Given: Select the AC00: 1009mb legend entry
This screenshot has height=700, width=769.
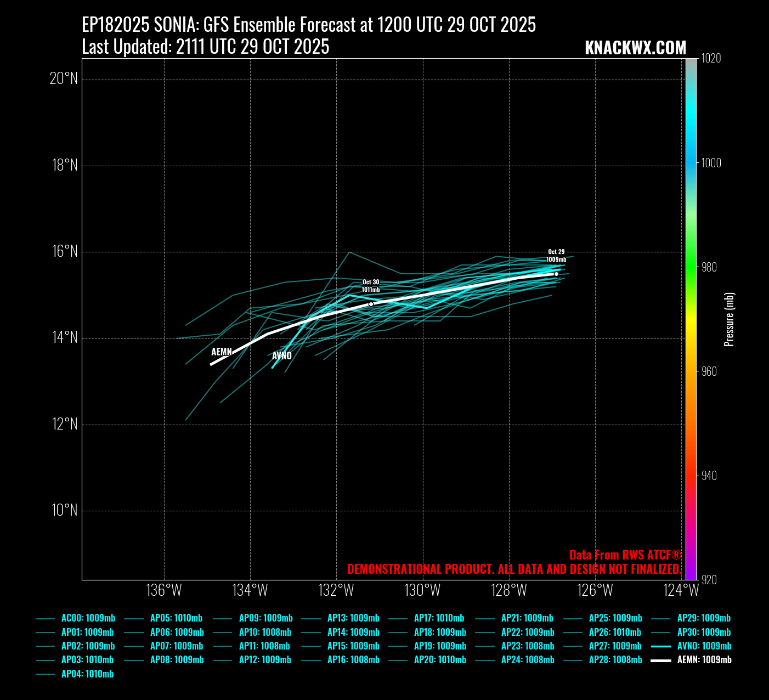Looking at the screenshot, I should (88, 618).
